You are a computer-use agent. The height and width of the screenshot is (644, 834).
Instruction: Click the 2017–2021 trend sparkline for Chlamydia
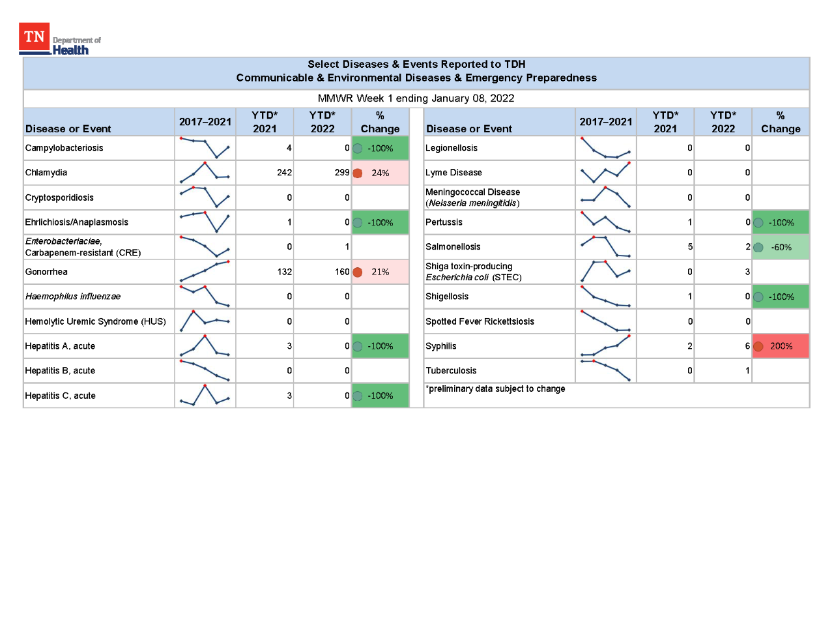[205, 173]
